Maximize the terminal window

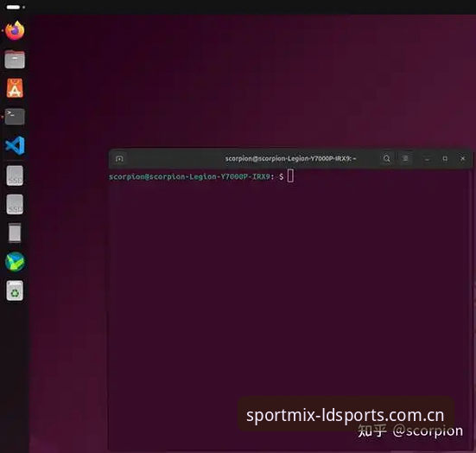click(x=445, y=158)
